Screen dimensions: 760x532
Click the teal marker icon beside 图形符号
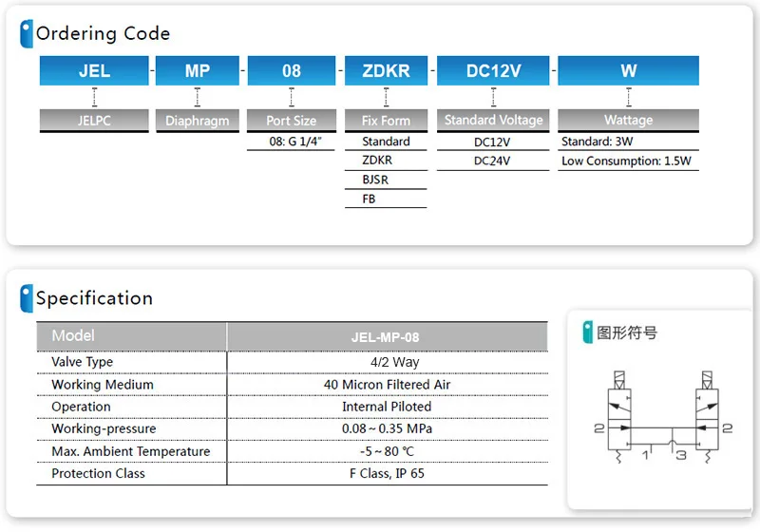tap(587, 332)
